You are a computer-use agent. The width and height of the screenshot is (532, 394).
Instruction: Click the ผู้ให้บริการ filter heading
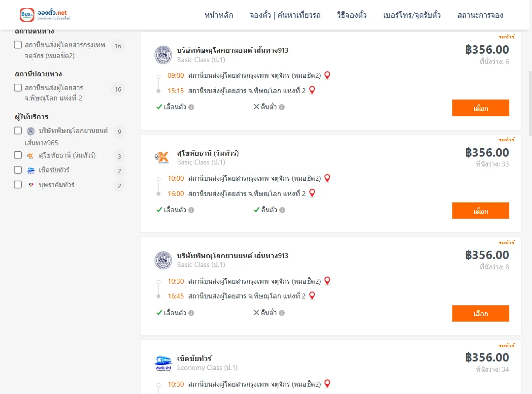(x=32, y=117)
